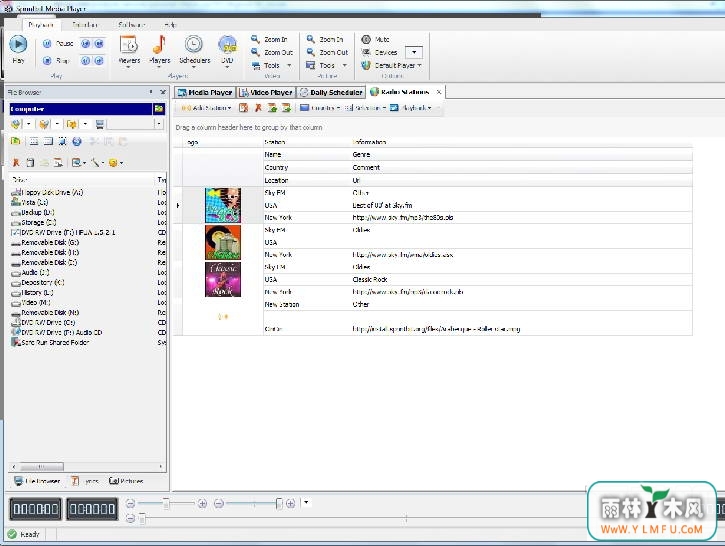Switch to File Browser bottom tab
The image size is (725, 546).
click(37, 481)
